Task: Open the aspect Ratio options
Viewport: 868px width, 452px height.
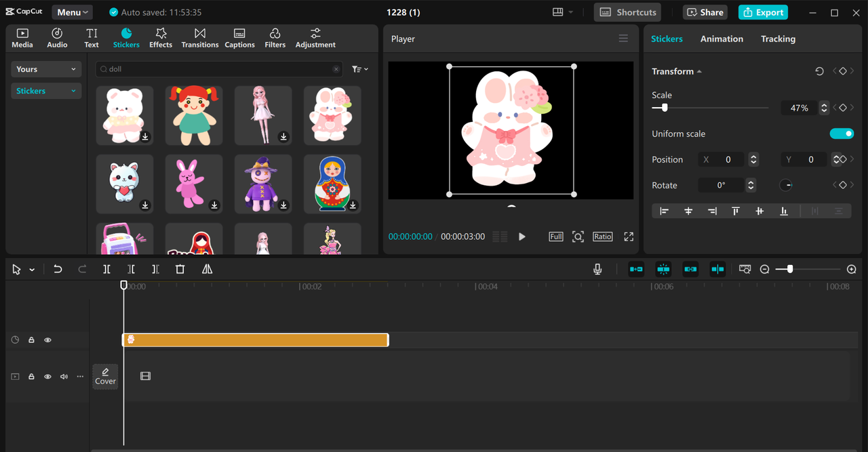Action: (x=602, y=237)
